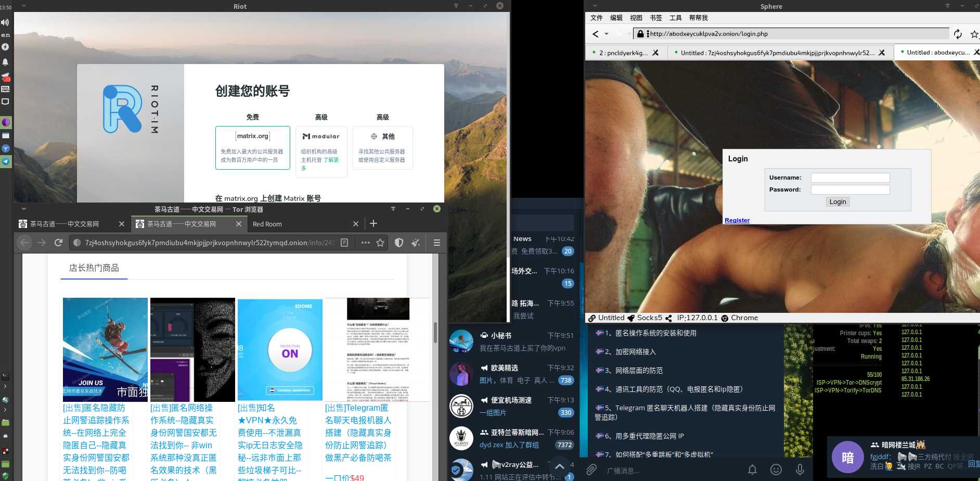
Task: Click the Login button in Sphere
Action: pyautogui.click(x=837, y=202)
